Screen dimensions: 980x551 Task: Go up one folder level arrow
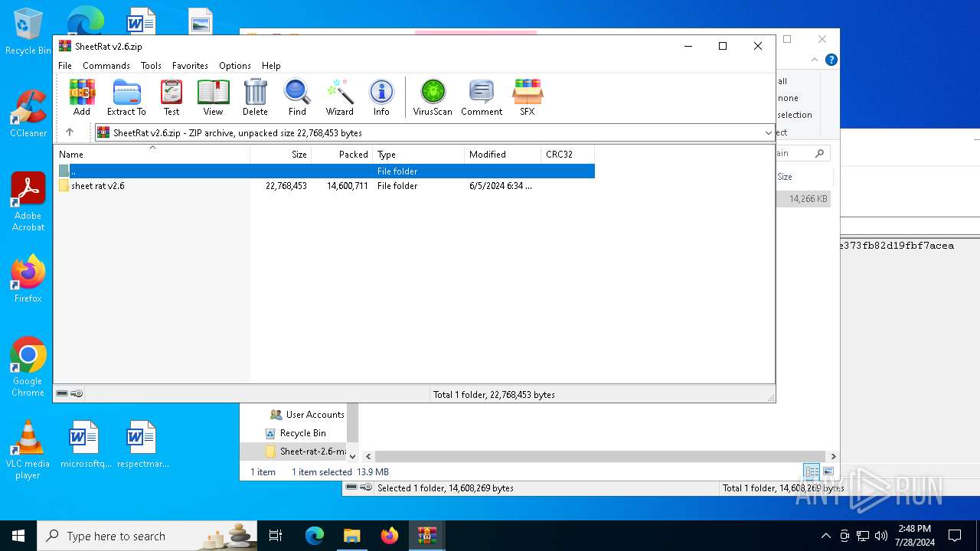tap(70, 132)
